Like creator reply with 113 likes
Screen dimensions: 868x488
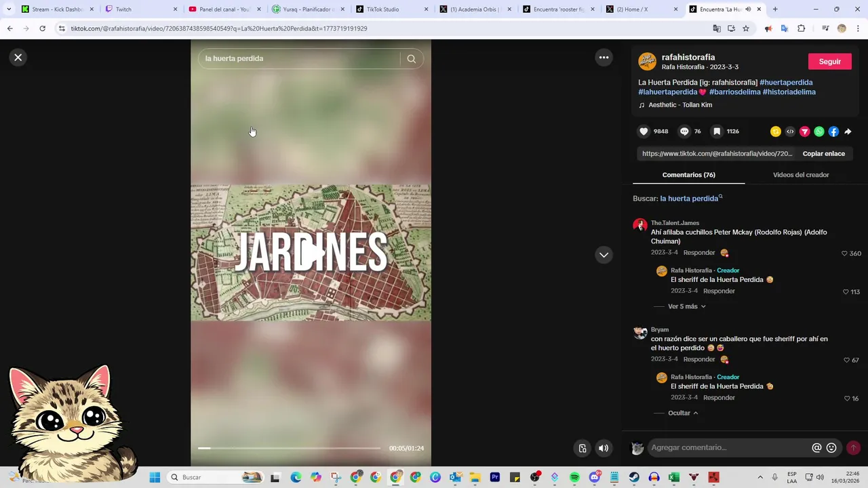point(846,292)
